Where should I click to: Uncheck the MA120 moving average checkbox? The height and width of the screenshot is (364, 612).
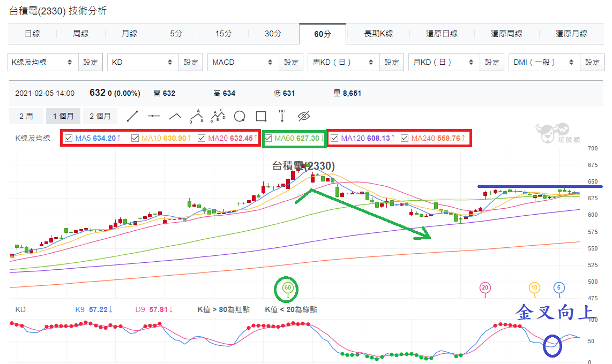tap(334, 138)
